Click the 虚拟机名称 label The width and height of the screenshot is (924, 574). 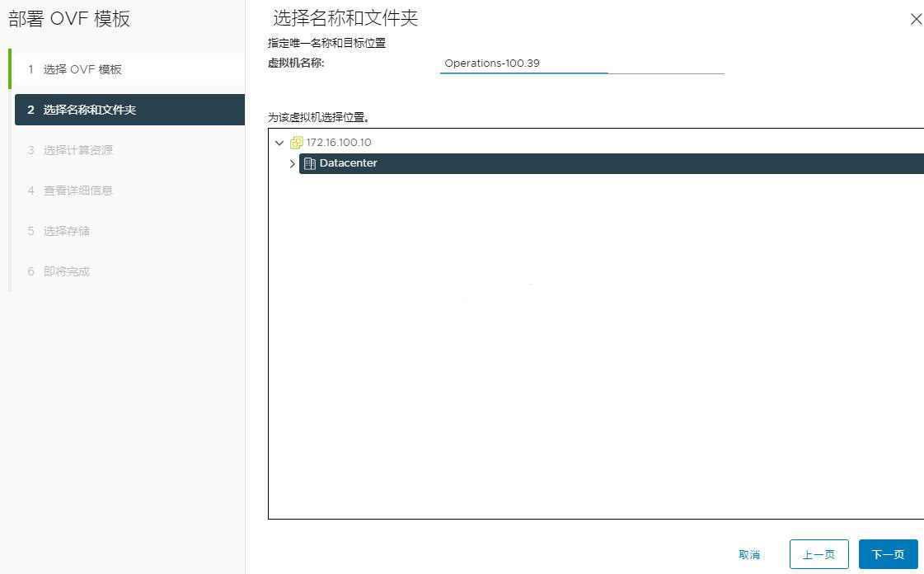pos(296,64)
